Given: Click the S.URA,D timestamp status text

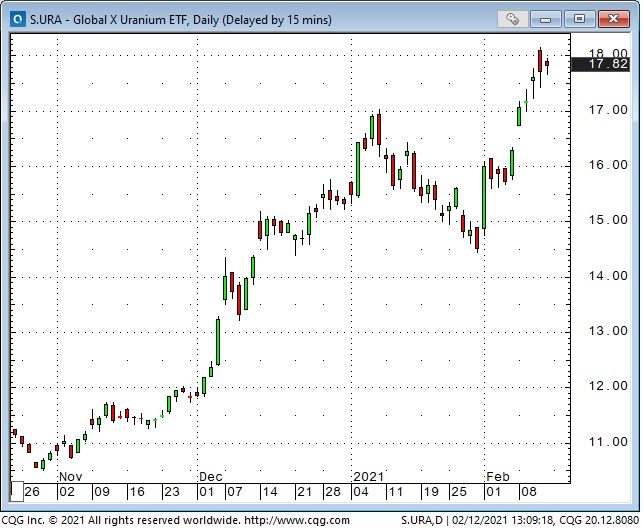Looking at the screenshot, I should coord(520,521).
